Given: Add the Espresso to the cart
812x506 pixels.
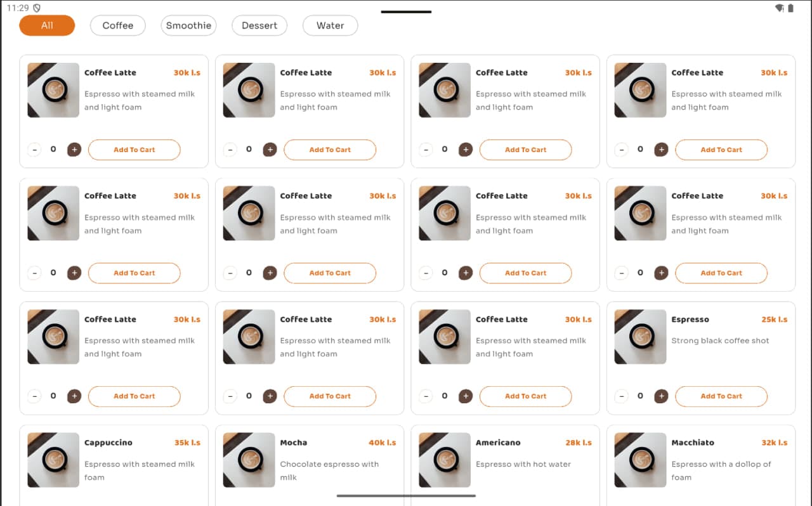Looking at the screenshot, I should [721, 396].
